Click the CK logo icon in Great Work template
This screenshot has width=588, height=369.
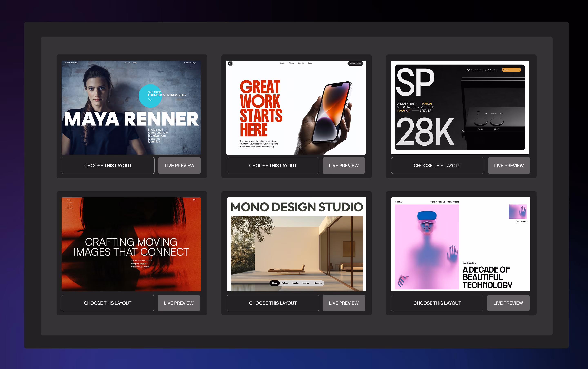(230, 63)
